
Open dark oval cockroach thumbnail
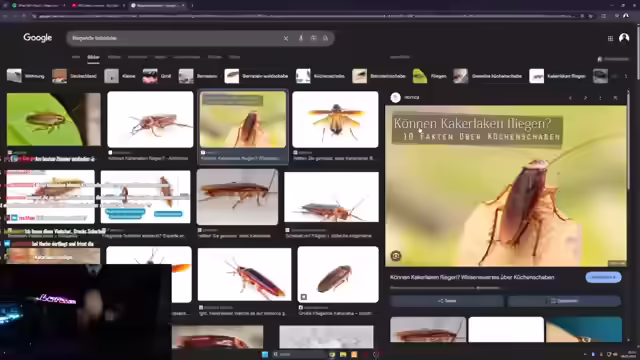click(x=338, y=274)
